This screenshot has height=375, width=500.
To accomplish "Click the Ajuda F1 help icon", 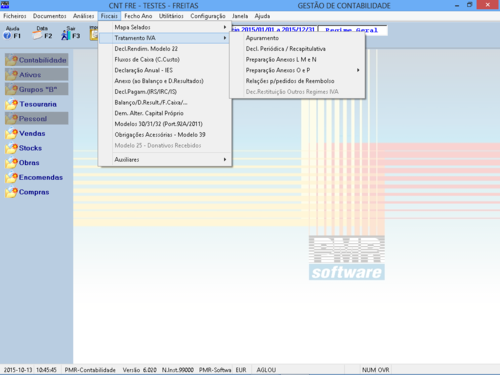I will coord(12,33).
